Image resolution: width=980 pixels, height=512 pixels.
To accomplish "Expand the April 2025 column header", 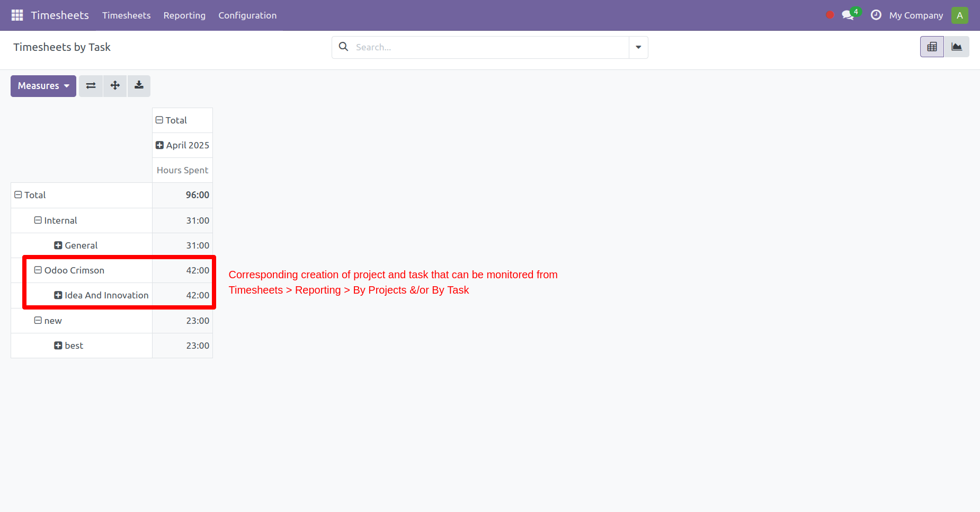I will click(x=182, y=145).
